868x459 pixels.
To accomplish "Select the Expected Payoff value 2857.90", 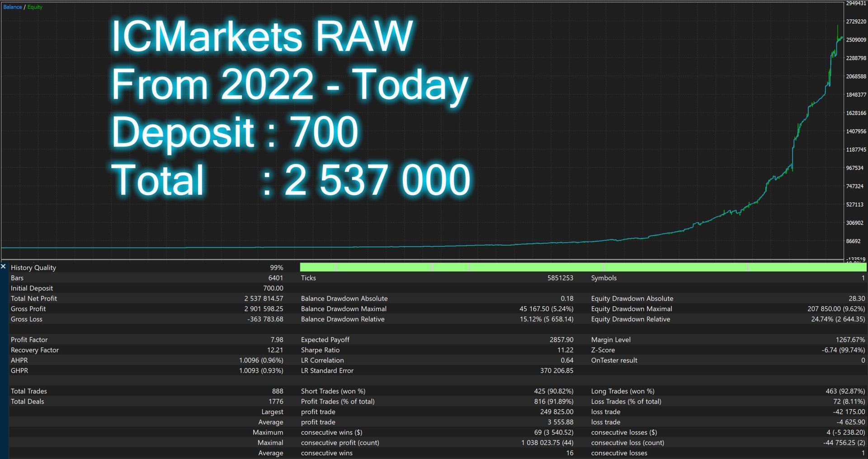I will coord(561,340).
